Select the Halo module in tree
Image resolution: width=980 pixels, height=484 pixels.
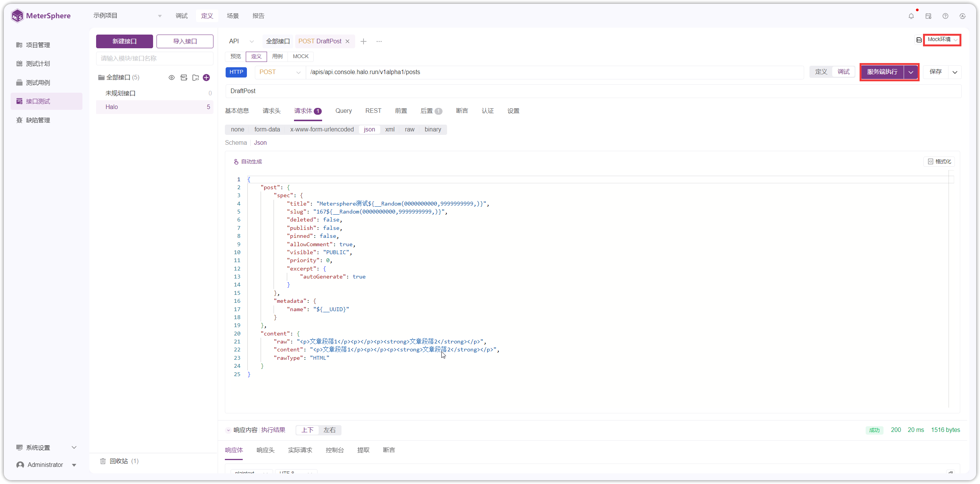[x=155, y=107]
